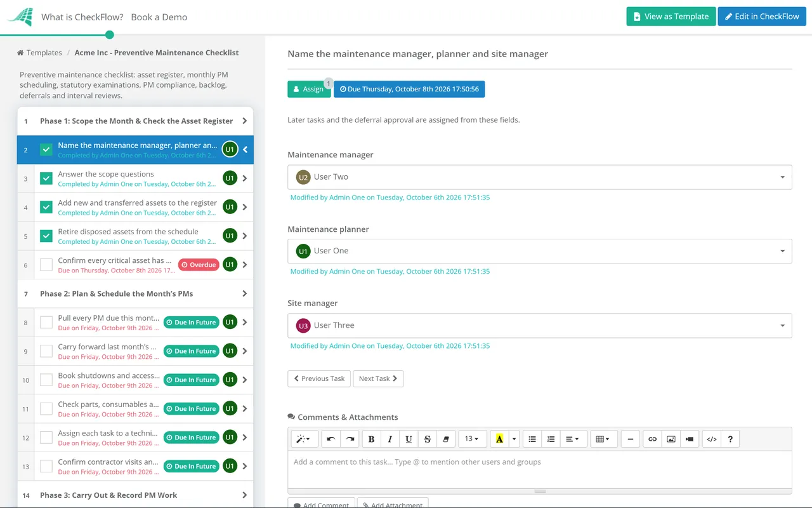The height and width of the screenshot is (508, 812).
Task: Click into the comment text area
Action: 540,469
